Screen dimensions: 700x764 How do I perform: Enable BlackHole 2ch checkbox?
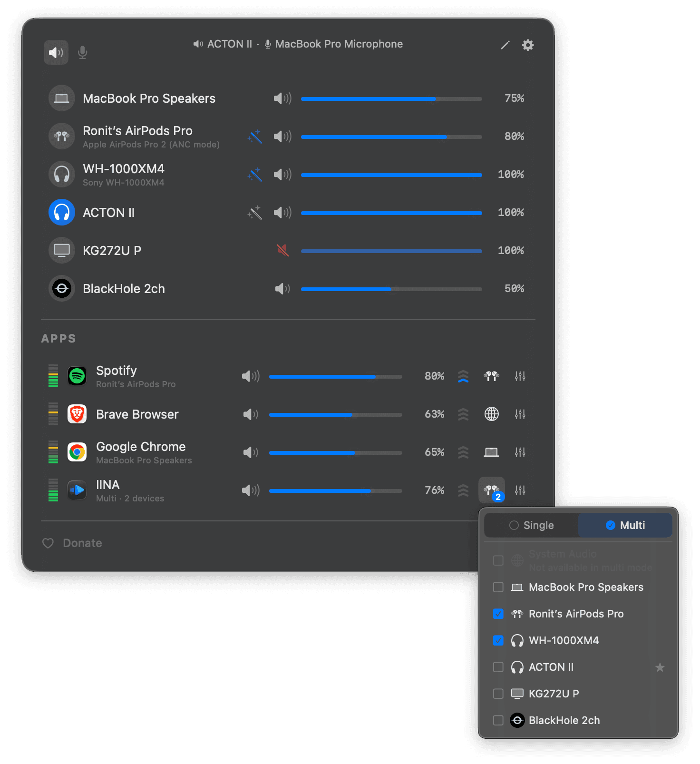pyautogui.click(x=498, y=720)
